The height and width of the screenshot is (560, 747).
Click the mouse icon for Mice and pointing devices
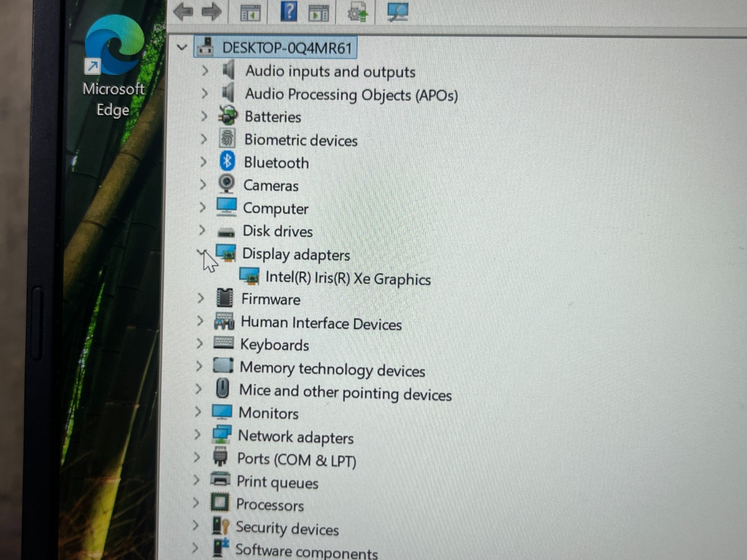click(x=223, y=388)
